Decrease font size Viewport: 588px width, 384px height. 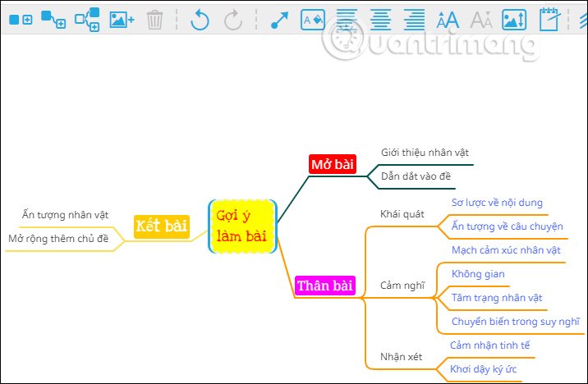[x=481, y=20]
